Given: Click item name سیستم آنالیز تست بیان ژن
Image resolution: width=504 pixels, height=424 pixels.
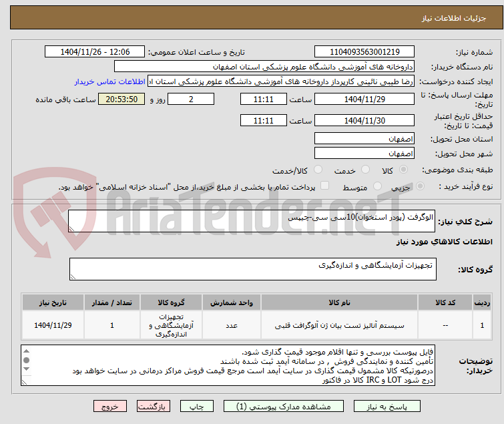Looking at the screenshot, I should 339,326.
